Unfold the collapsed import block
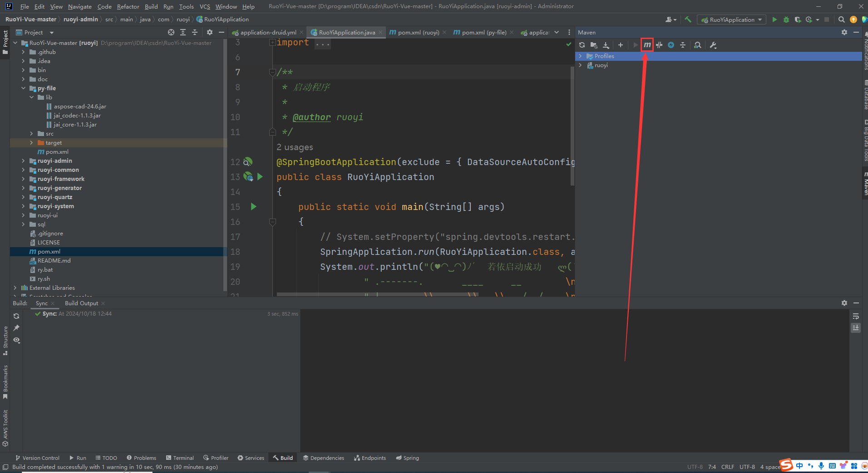 pyautogui.click(x=272, y=43)
